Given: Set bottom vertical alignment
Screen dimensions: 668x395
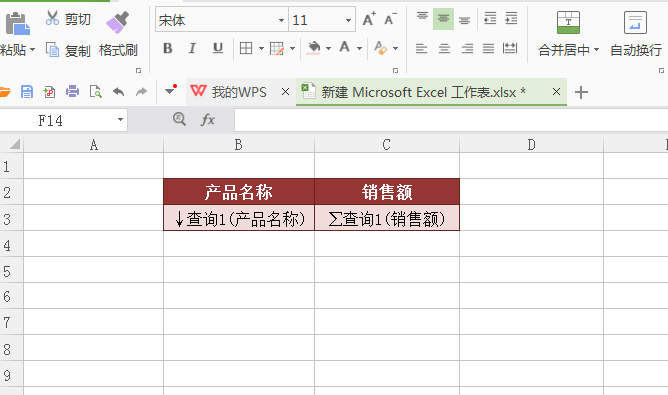Looking at the screenshot, I should click(x=465, y=19).
